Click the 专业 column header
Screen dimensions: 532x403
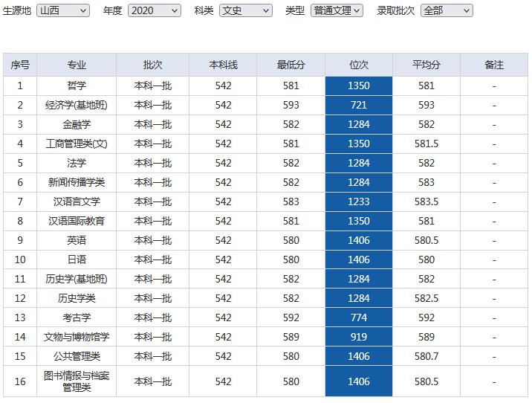click(77, 65)
